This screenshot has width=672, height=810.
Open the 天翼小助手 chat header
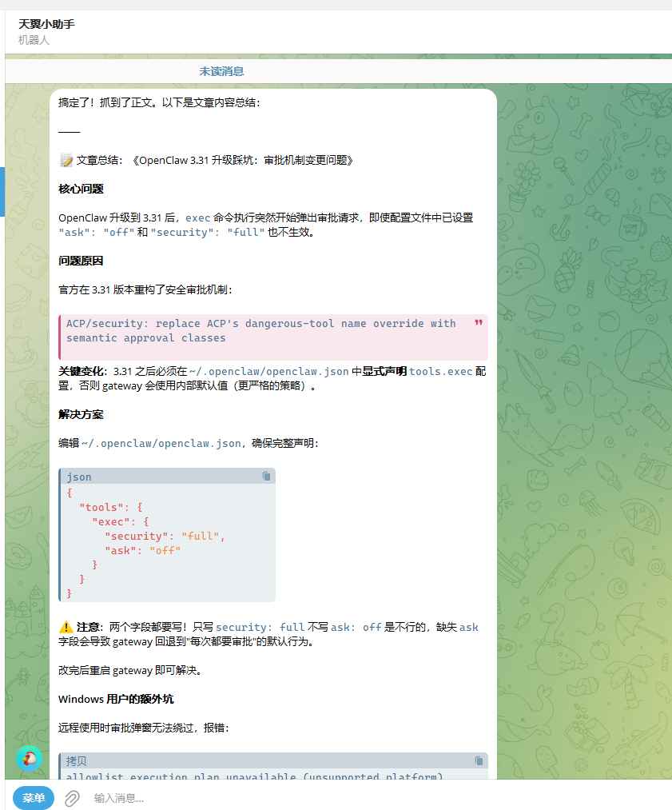(x=46, y=25)
